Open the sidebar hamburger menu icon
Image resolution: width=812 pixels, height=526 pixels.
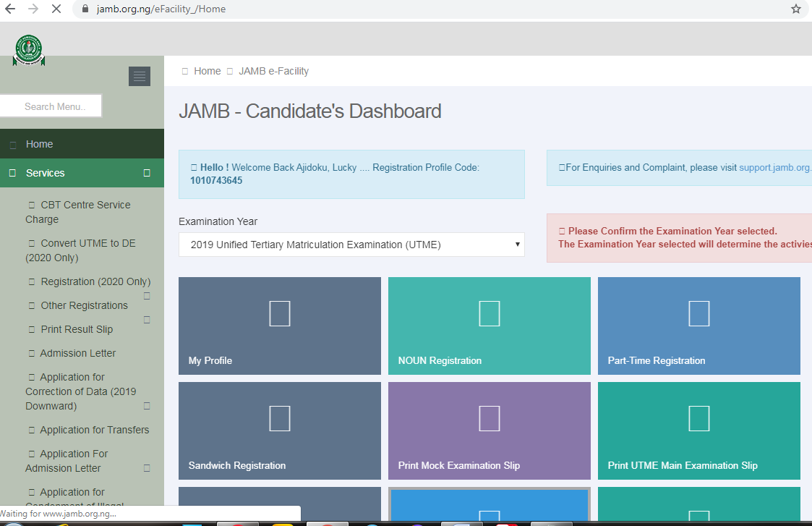139,76
